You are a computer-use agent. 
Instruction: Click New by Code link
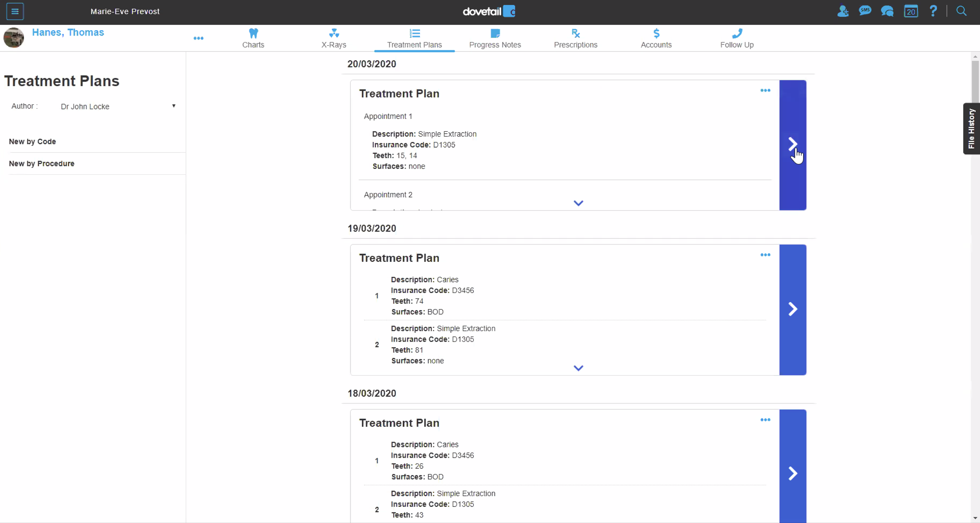[x=32, y=142]
